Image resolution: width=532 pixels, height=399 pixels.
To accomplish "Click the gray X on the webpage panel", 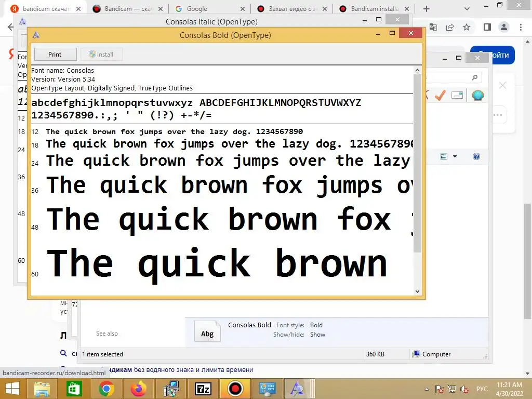I will [502, 86].
